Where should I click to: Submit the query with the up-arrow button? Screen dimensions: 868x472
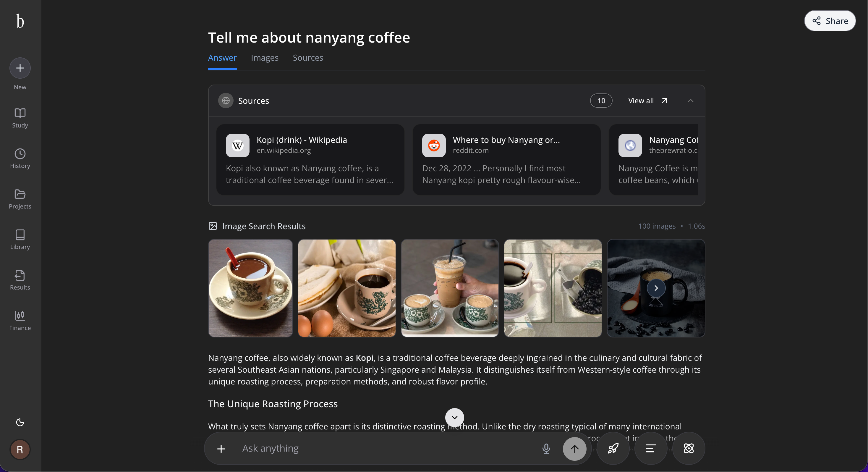pyautogui.click(x=574, y=448)
